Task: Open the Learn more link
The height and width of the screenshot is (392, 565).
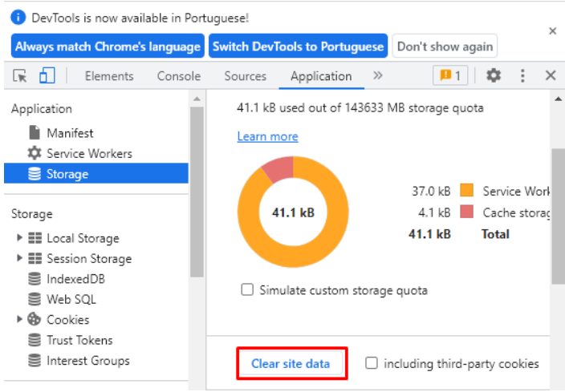Action: coord(267,136)
